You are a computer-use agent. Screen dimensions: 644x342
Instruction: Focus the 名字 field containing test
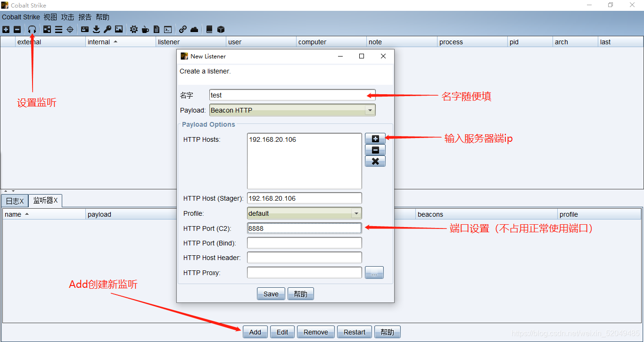pos(292,95)
